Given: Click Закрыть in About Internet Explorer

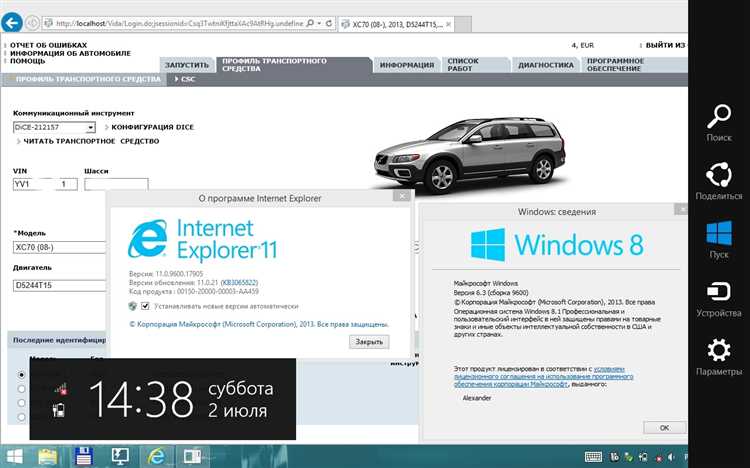Looking at the screenshot, I should [x=369, y=342].
